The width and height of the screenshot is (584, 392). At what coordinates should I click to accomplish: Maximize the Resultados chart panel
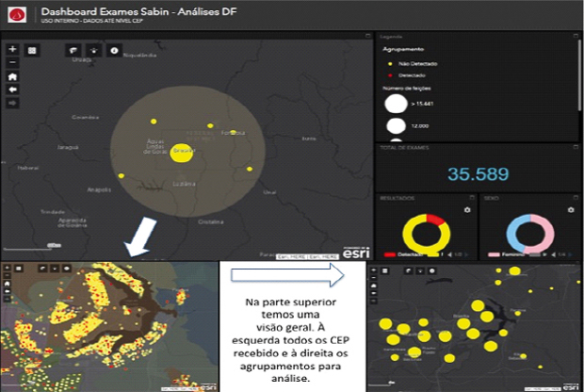coord(472,197)
